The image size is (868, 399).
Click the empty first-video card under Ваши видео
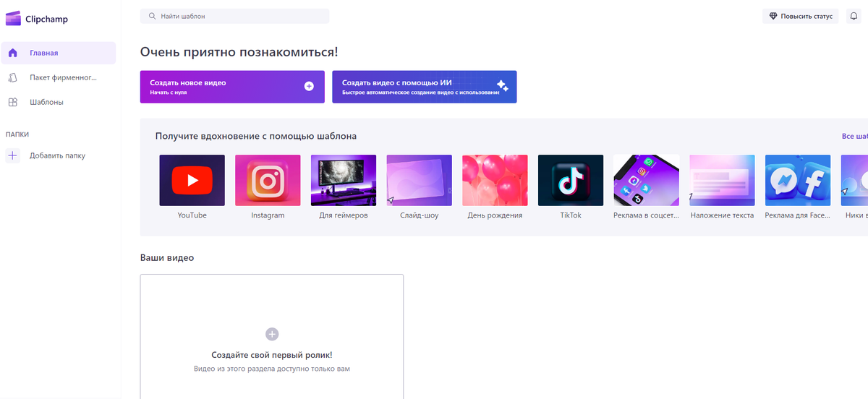[272, 337]
